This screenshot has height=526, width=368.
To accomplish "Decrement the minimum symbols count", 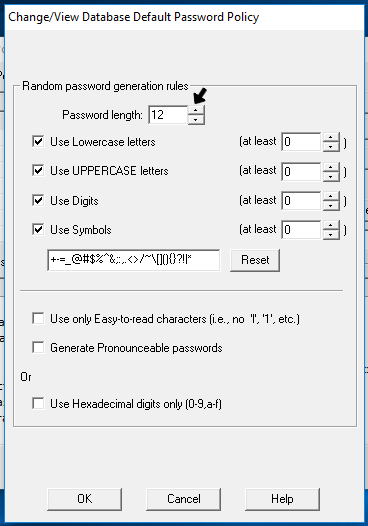I will [x=331, y=234].
